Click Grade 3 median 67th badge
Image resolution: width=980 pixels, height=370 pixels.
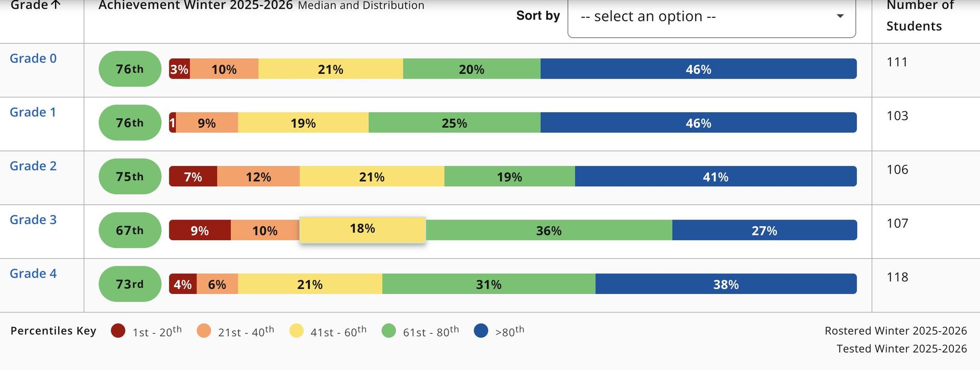130,230
